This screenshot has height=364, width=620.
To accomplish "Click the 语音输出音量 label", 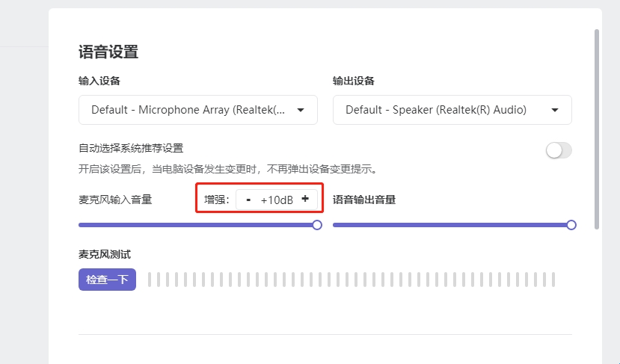I will point(364,200).
